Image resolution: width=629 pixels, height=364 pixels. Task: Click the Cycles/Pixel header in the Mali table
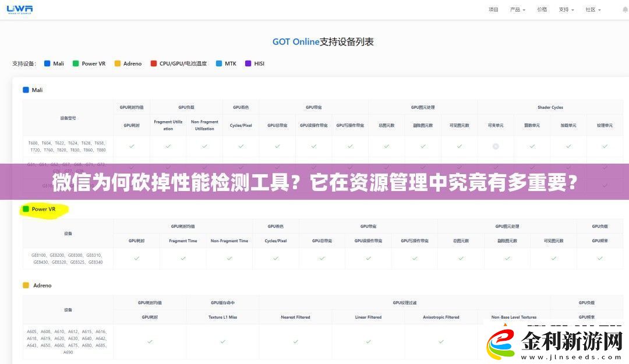coord(241,126)
